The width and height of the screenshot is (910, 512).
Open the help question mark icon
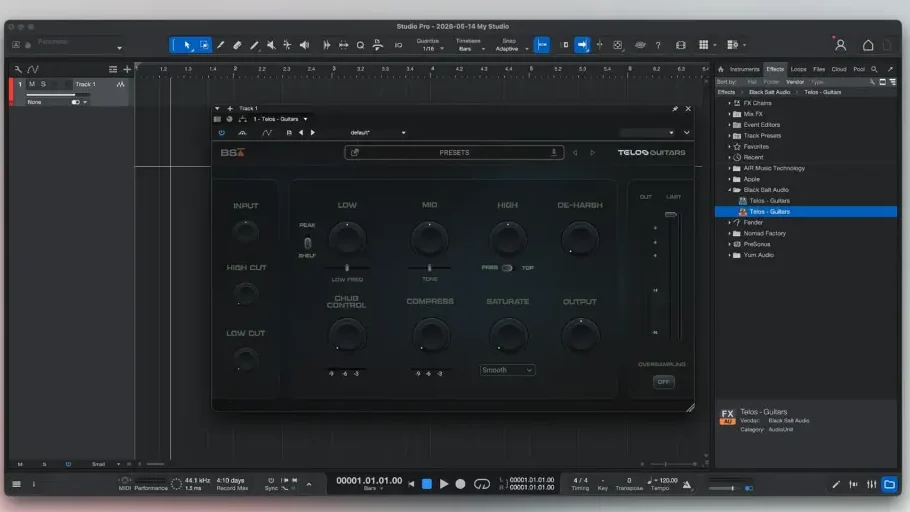658,45
